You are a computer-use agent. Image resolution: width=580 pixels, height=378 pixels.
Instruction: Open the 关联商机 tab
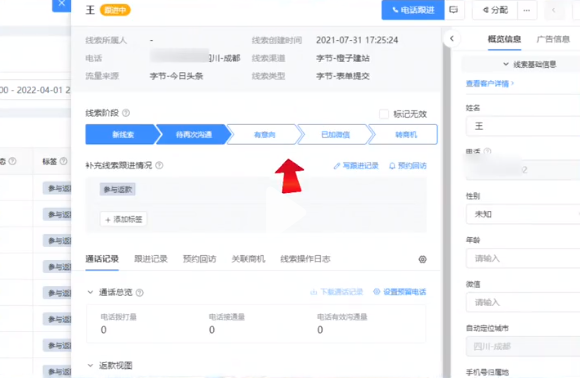coord(248,259)
